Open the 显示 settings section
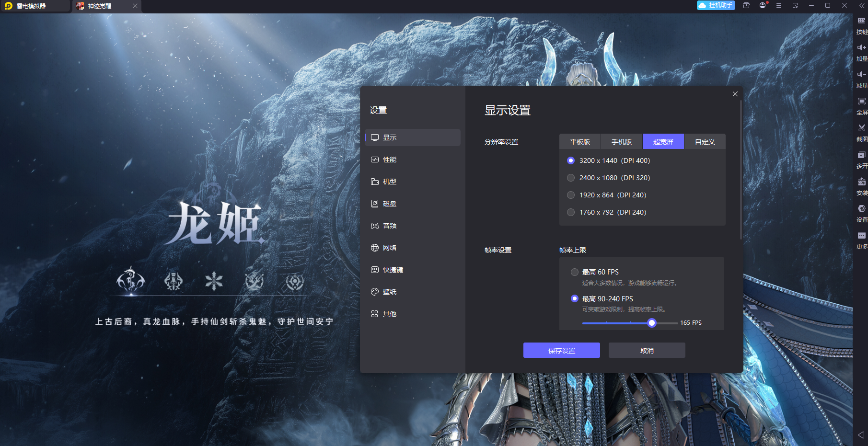Screen dimensions: 868x446 [x=413, y=137]
